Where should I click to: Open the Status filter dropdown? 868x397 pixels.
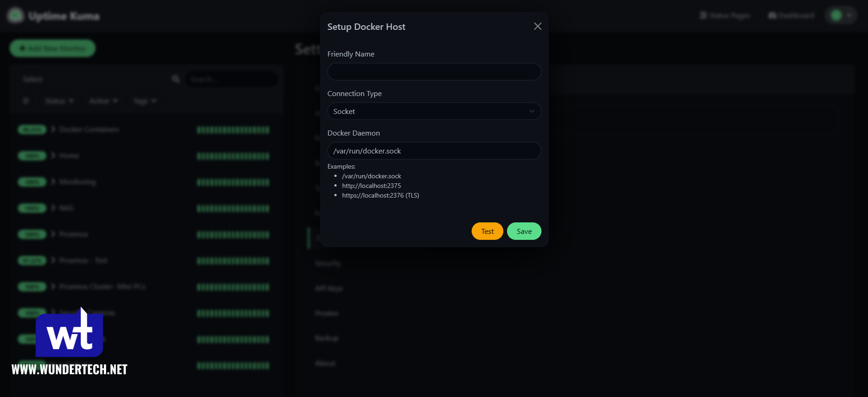[59, 101]
